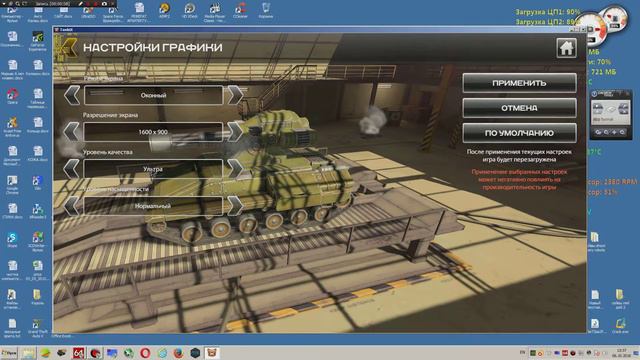Click the Firefox icon in the taskbar
The width and height of the screenshot is (640, 360).
pos(178,353)
